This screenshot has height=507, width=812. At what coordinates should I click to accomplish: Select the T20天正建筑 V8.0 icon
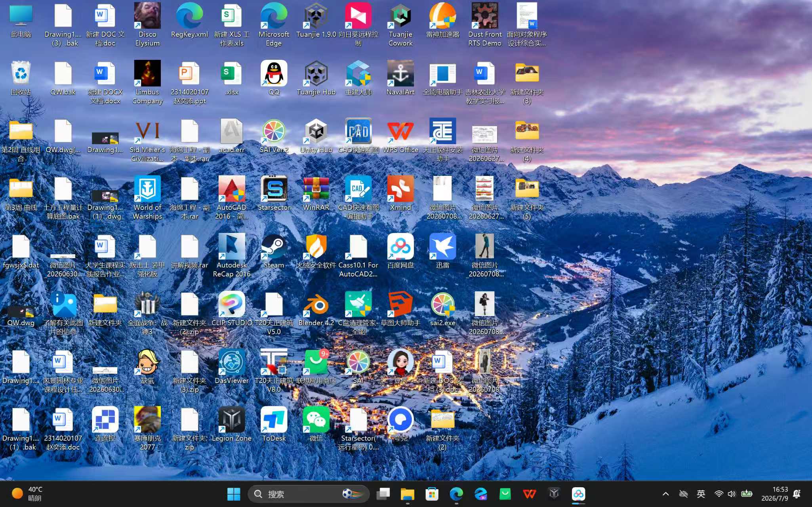274,371
